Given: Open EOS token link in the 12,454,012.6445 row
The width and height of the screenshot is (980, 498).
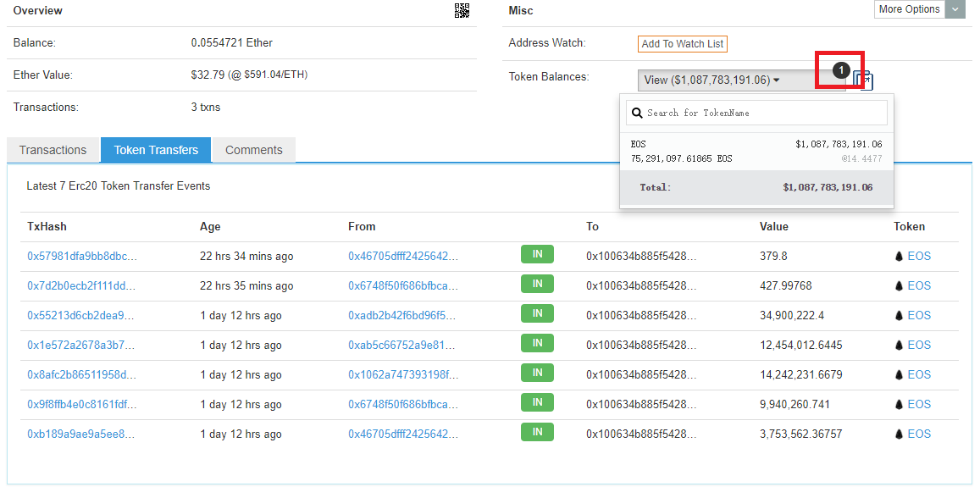Looking at the screenshot, I should click(919, 345).
